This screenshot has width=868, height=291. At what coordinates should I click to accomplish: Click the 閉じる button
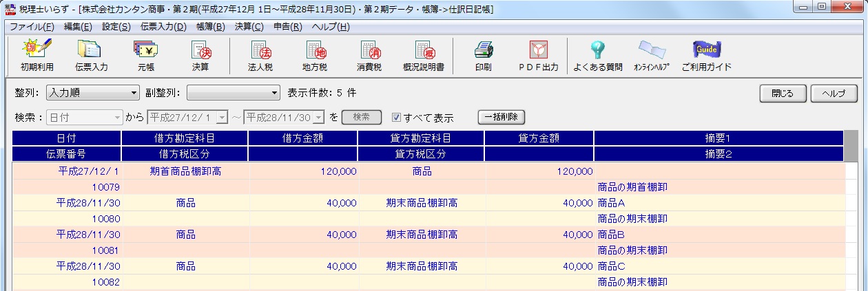point(783,93)
